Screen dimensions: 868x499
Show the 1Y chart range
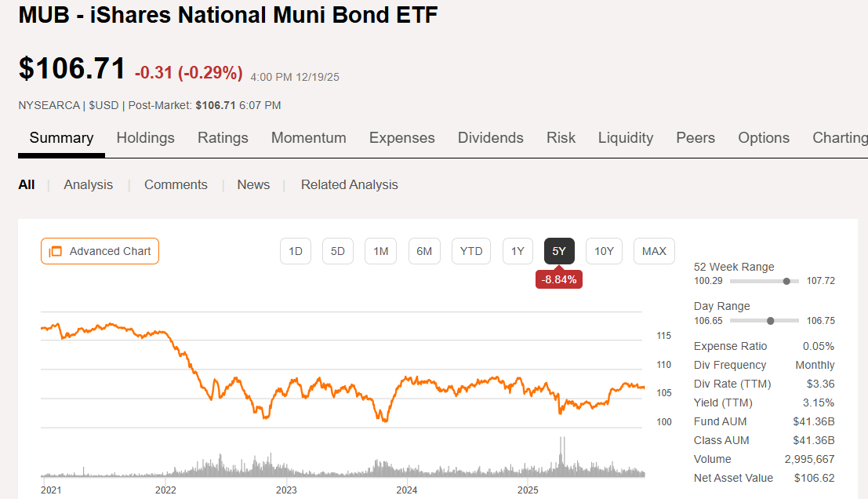(x=518, y=251)
